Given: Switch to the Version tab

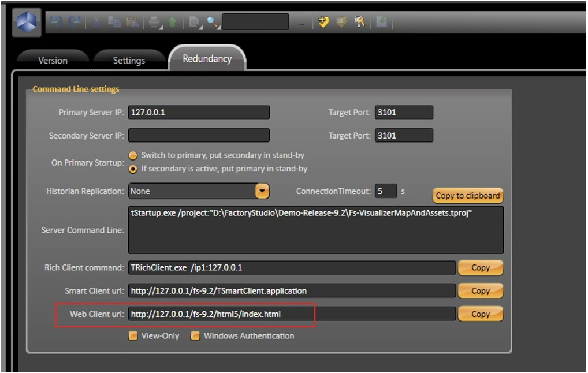Looking at the screenshot, I should [x=53, y=61].
